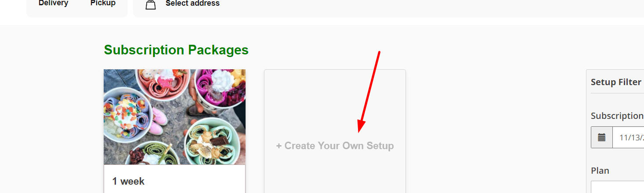Open the Plan dropdown box
This screenshot has height=193, width=644.
617,187
